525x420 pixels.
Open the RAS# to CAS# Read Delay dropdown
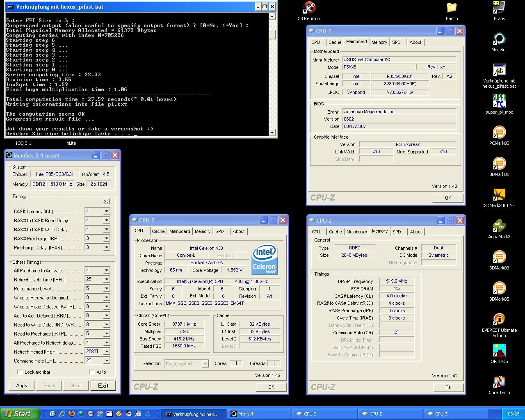(x=107, y=220)
